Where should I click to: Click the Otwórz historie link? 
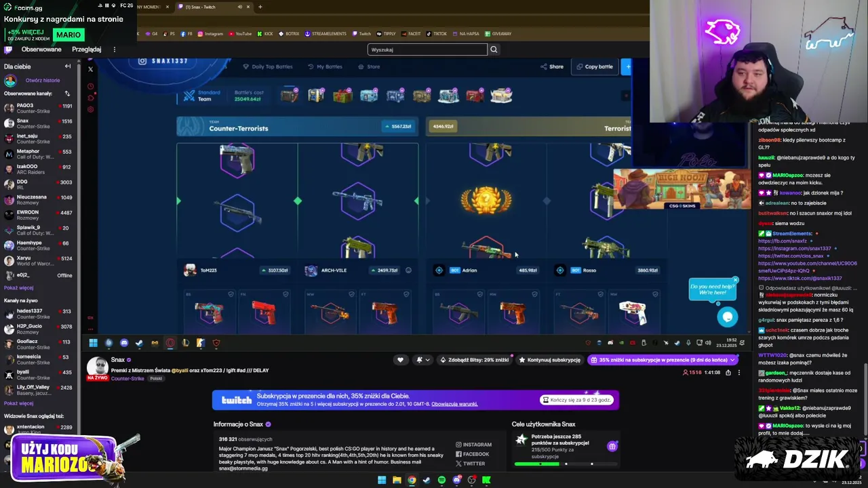point(43,80)
